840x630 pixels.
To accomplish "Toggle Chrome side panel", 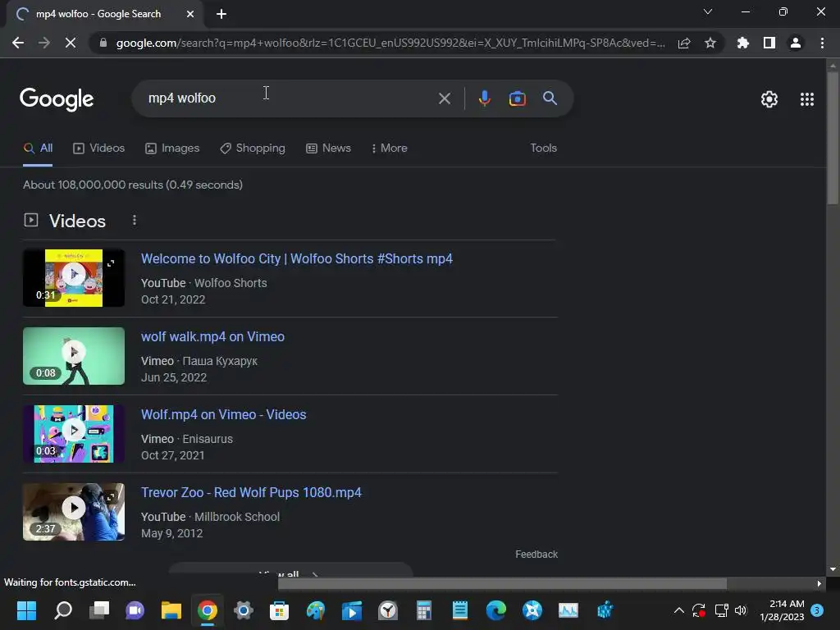I will point(769,43).
